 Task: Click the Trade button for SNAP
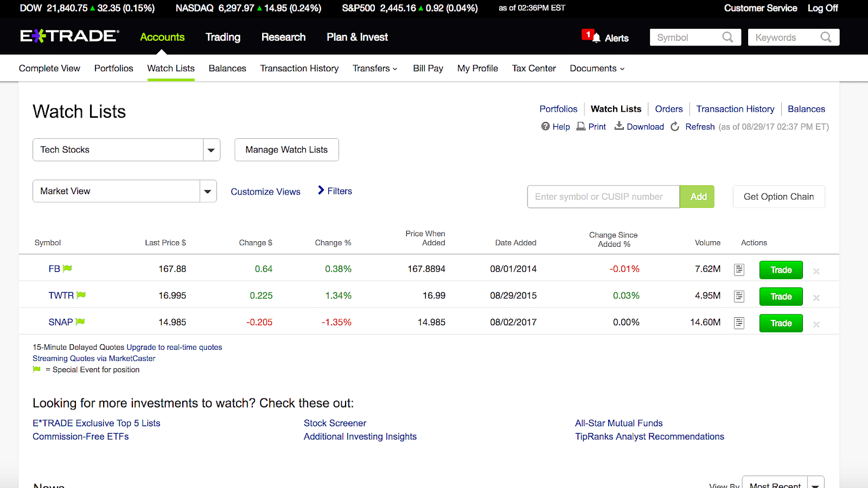point(781,323)
